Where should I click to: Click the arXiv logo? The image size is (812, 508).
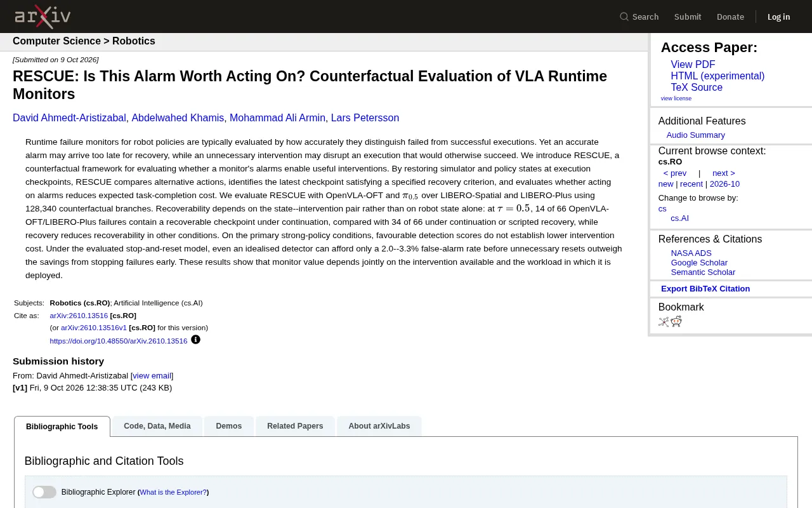coord(43,17)
